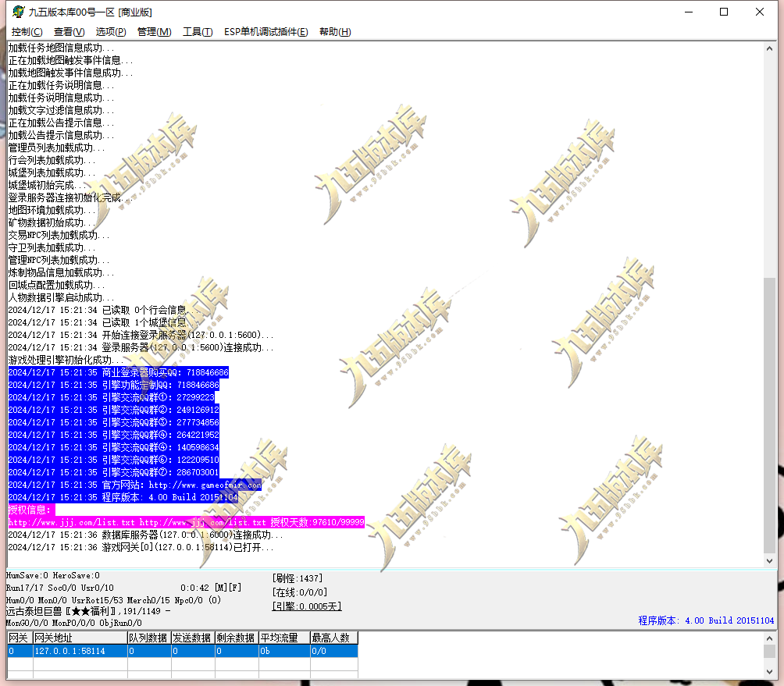The image size is (784, 686).
Task: Click the [在线:0/0/0] status text
Action: pos(300,592)
